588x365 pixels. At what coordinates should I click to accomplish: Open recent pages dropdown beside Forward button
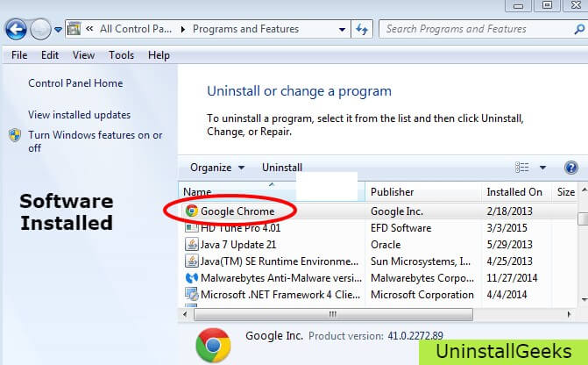point(58,29)
